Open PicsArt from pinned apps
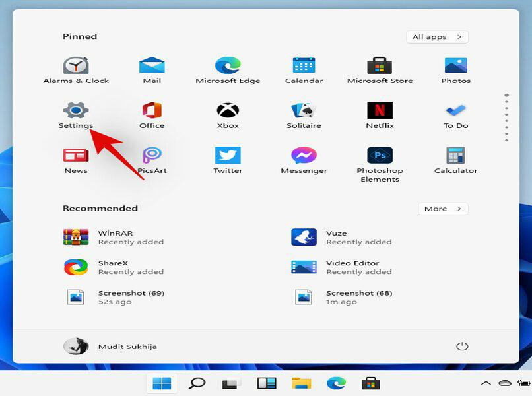This screenshot has height=396, width=532. [x=152, y=158]
